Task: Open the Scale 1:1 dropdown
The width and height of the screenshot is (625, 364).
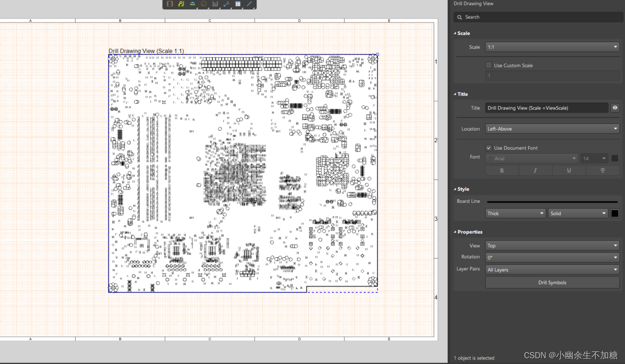Action: 552,47
